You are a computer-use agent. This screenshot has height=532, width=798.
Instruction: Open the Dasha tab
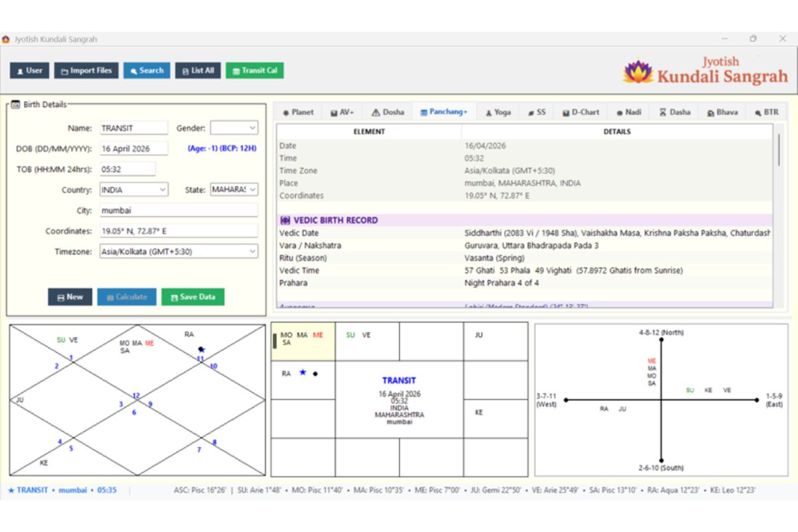[x=675, y=112]
